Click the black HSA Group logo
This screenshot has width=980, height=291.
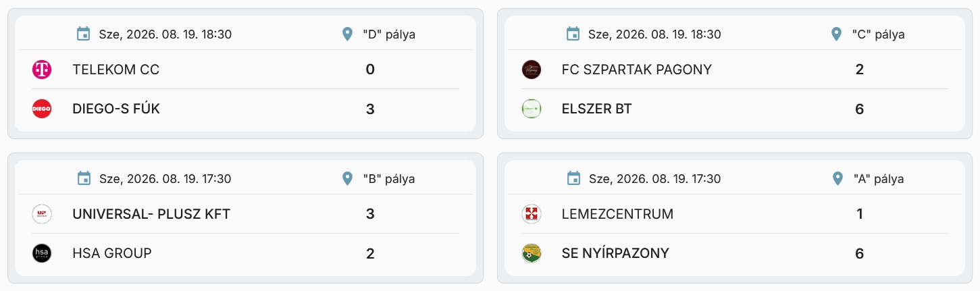[x=42, y=253]
